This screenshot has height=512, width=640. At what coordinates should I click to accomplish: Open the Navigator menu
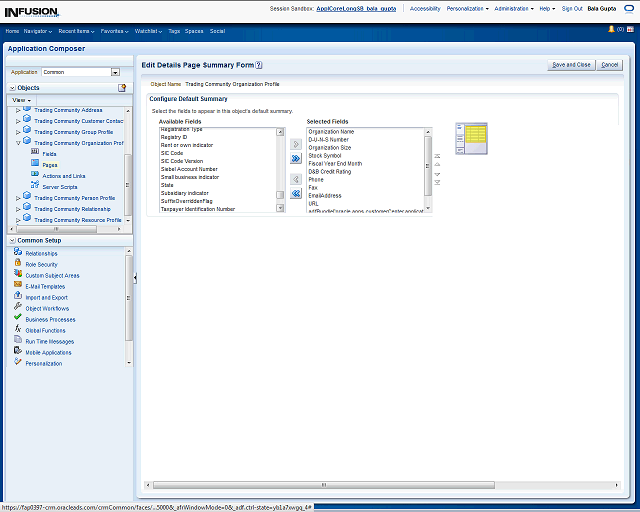tap(38, 31)
